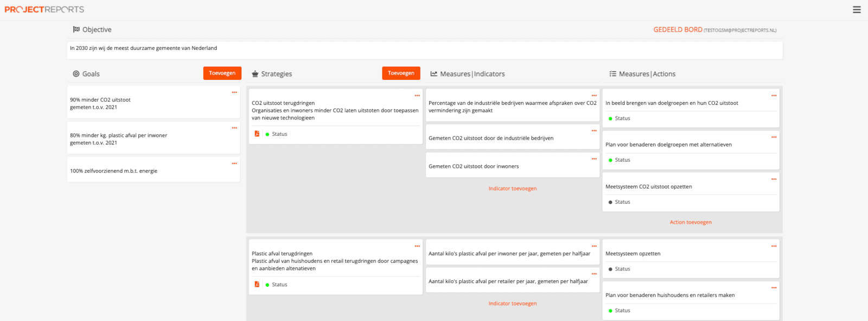Click the Strategies chess icon

(x=255, y=74)
